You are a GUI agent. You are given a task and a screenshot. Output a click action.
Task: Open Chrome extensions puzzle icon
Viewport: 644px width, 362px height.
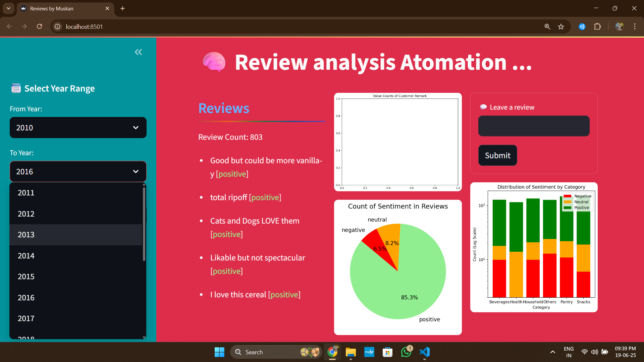597,26
